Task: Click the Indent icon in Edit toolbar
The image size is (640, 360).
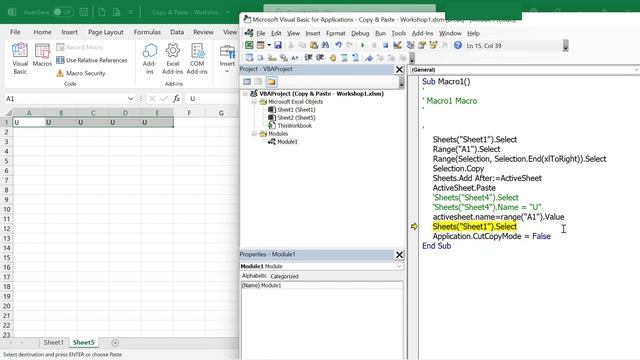Action: (x=309, y=58)
